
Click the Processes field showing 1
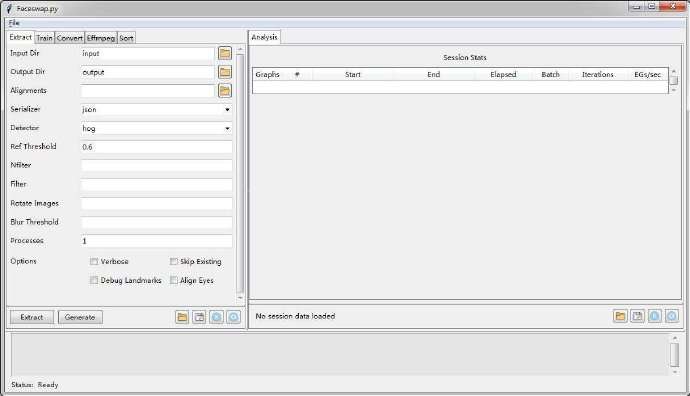(x=157, y=241)
